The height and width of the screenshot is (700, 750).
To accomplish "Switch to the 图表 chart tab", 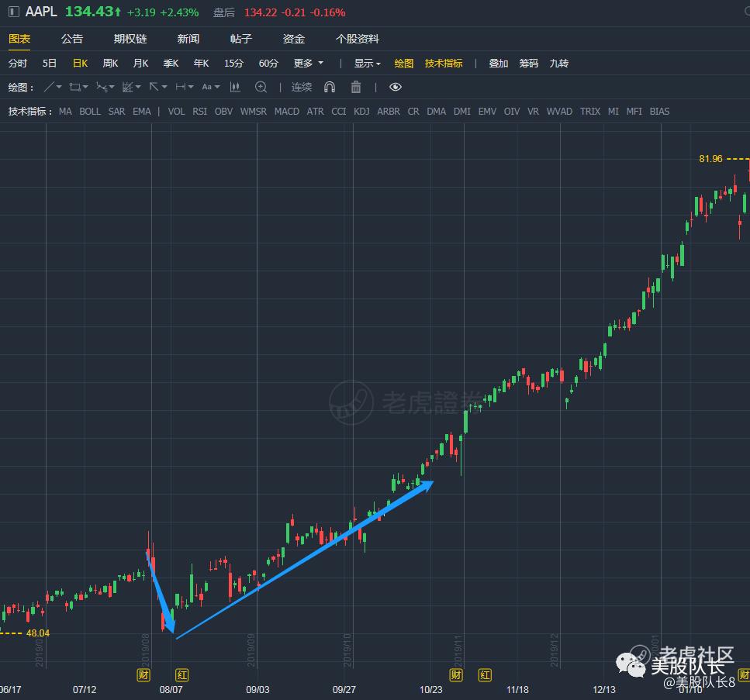I will point(19,39).
